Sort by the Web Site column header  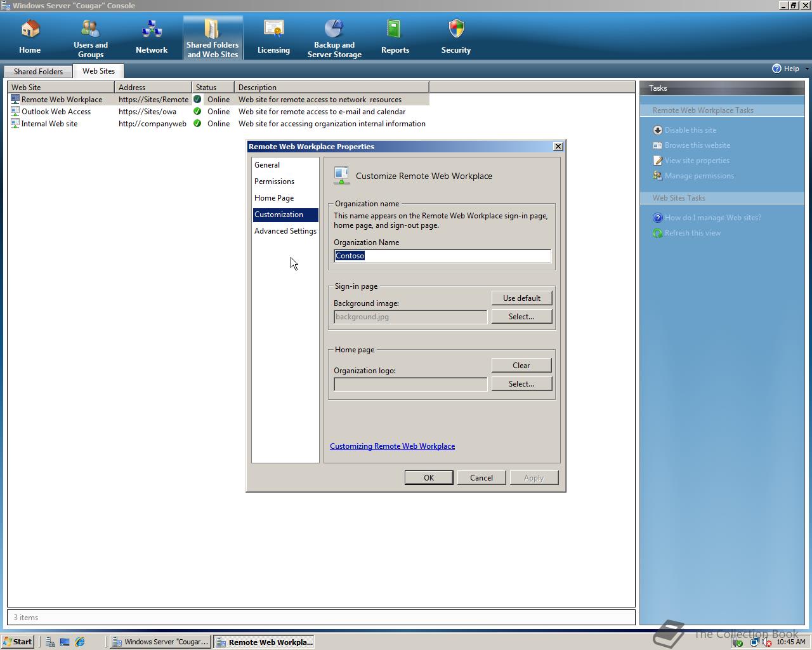[61, 87]
